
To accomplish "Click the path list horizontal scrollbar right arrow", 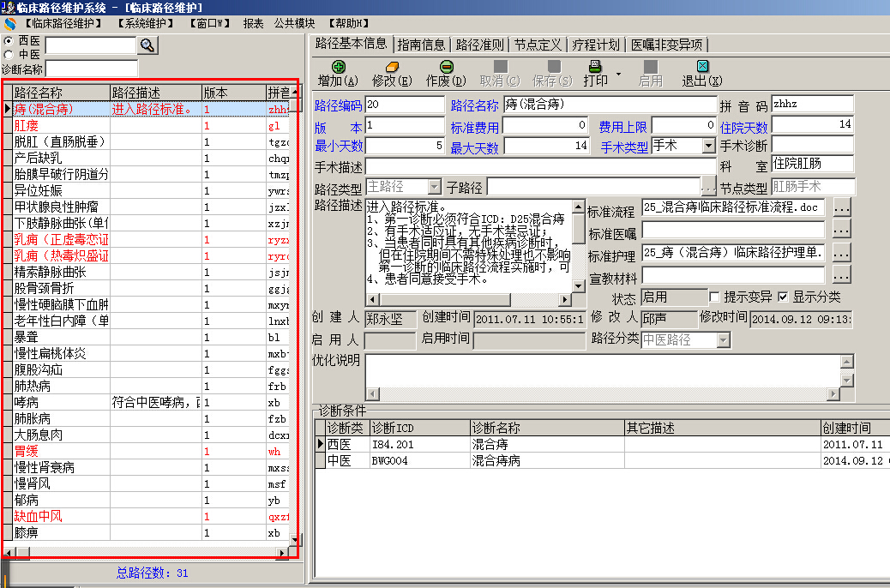I will point(282,552).
